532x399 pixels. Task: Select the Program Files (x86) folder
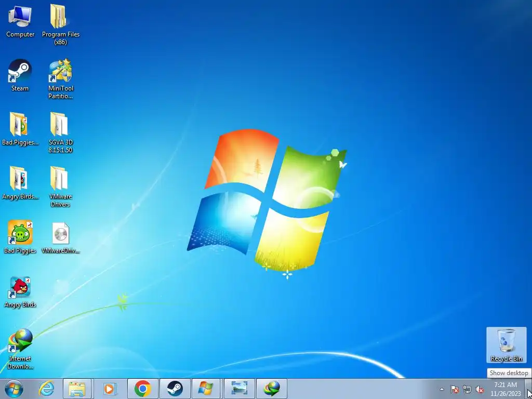(60, 24)
